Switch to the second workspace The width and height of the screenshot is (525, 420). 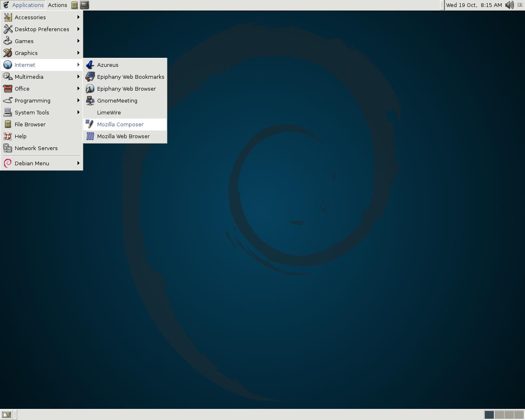click(x=499, y=415)
